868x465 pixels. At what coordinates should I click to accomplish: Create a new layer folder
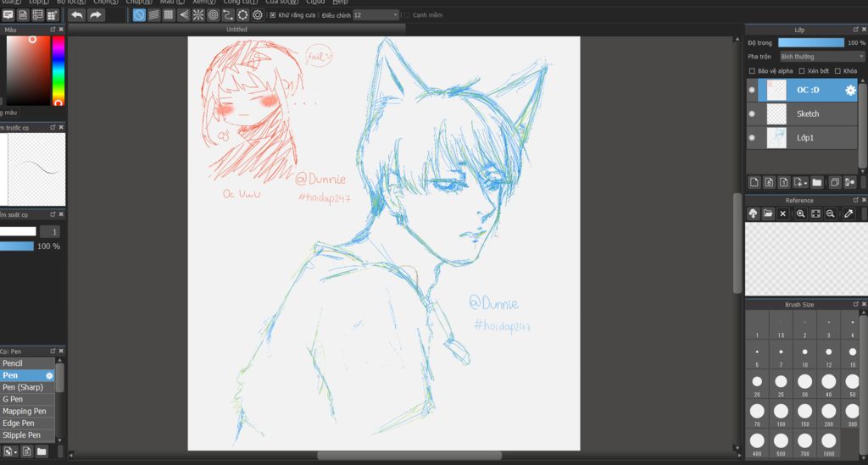817,182
